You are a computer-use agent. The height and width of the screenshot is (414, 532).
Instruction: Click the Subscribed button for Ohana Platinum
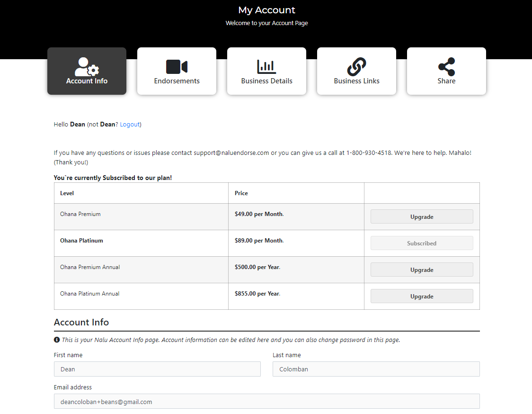pos(422,243)
